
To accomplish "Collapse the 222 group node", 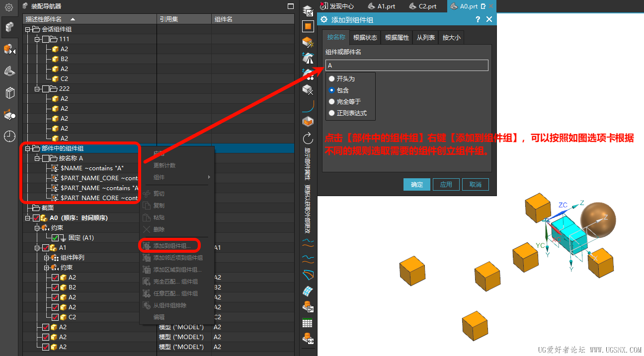I will click(x=37, y=88).
